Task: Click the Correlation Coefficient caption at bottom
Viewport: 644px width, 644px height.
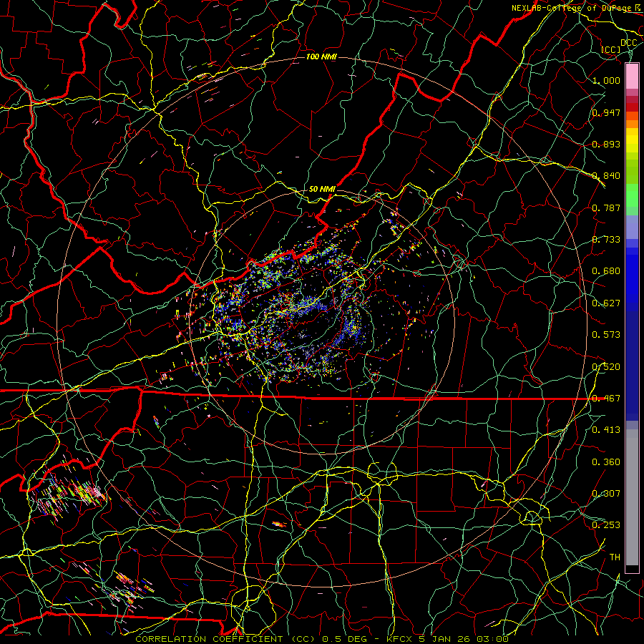Action: click(x=322, y=639)
